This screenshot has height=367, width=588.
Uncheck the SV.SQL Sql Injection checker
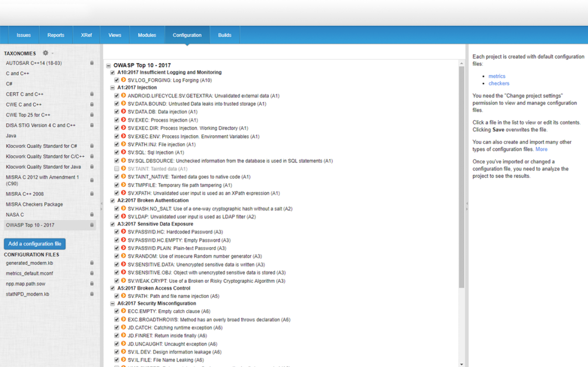click(x=116, y=153)
